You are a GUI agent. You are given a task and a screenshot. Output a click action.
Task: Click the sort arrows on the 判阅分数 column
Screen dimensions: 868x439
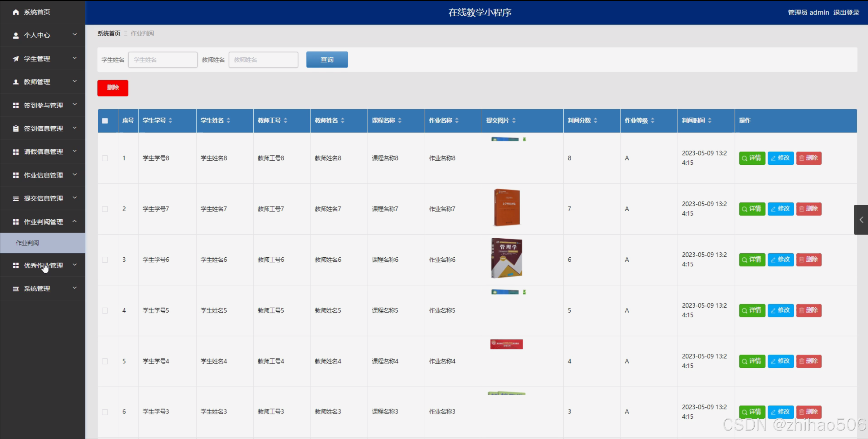pyautogui.click(x=596, y=121)
